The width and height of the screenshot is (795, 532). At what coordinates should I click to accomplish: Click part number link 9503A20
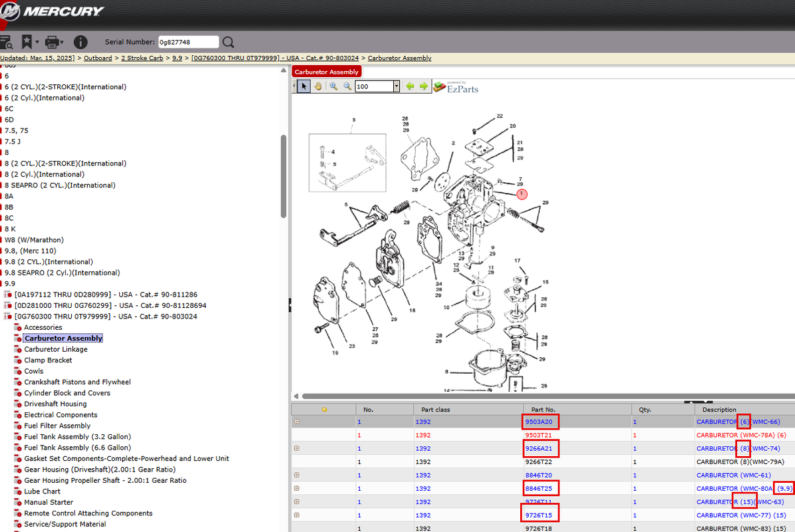click(x=539, y=422)
